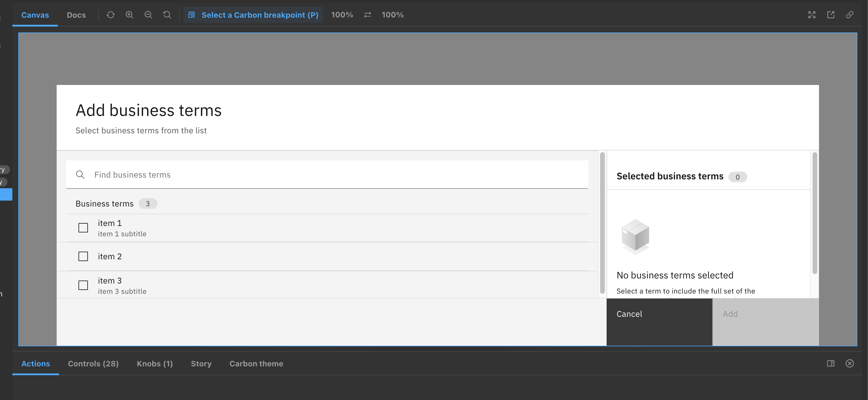This screenshot has height=400, width=868.
Task: Click the Find business terms search field
Action: 327,175
